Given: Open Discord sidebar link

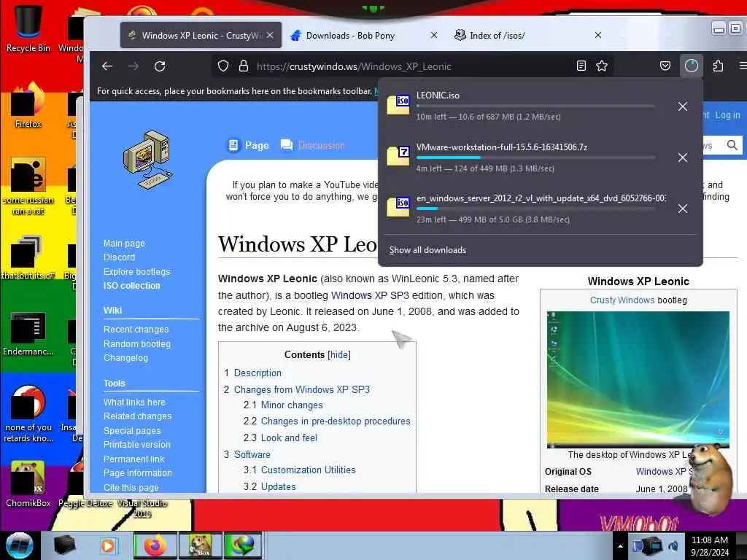Looking at the screenshot, I should (x=119, y=257).
